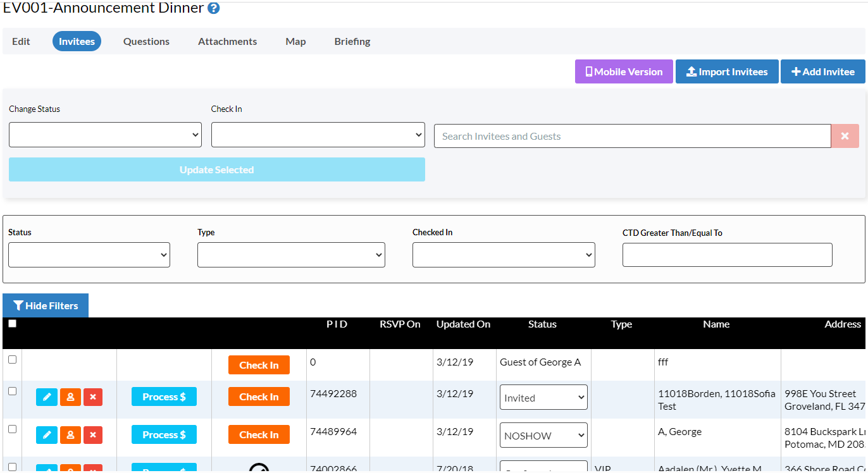Click Import Invitees button
Image resolution: width=868 pixels, height=473 pixels.
727,71
